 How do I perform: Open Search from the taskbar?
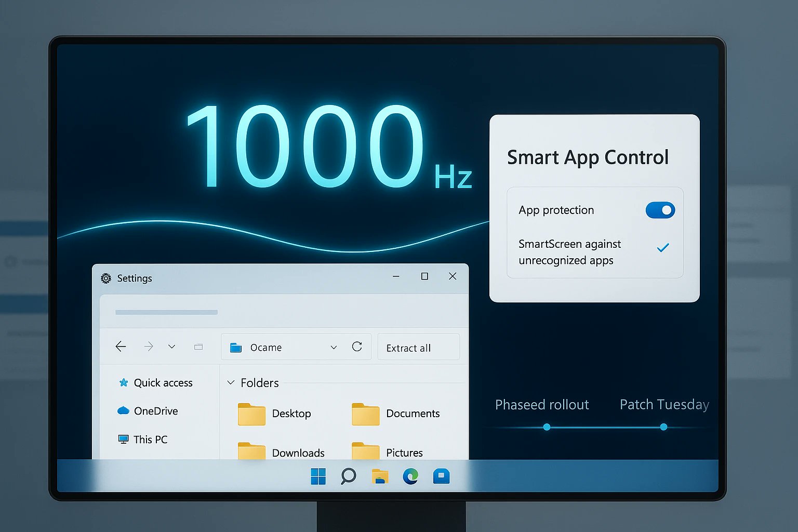pos(348,476)
